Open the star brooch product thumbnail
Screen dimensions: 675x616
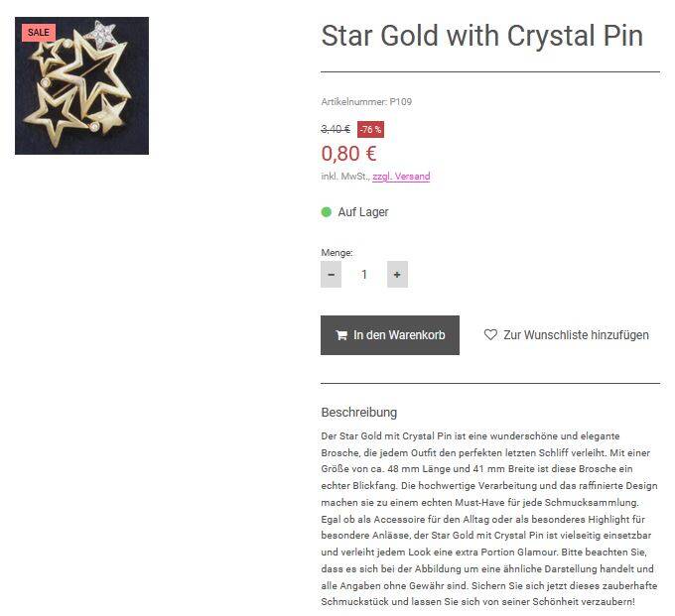(x=81, y=86)
